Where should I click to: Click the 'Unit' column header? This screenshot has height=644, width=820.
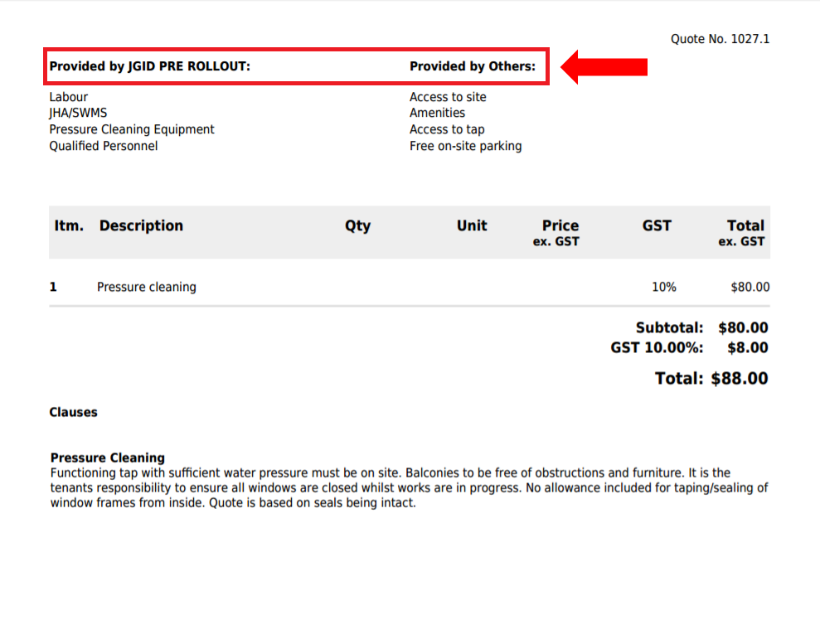pyautogui.click(x=472, y=225)
